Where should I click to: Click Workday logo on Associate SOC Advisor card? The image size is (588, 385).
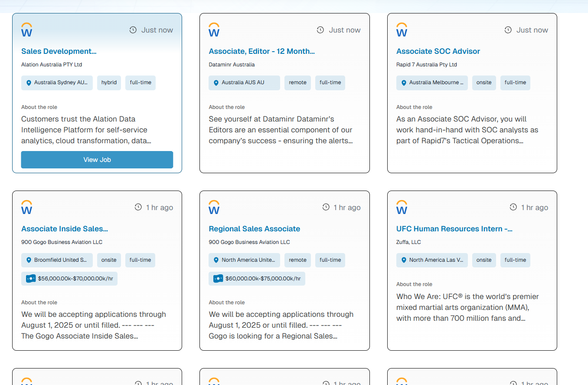click(402, 30)
